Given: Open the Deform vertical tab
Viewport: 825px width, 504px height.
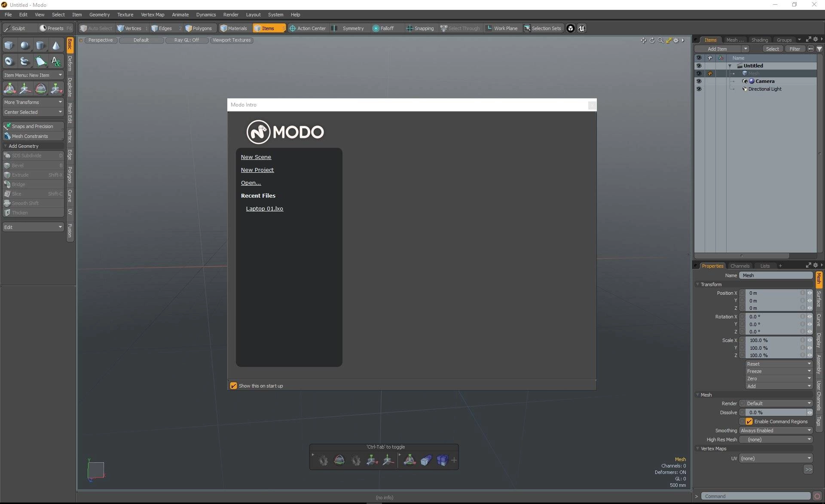Looking at the screenshot, I should (x=70, y=64).
